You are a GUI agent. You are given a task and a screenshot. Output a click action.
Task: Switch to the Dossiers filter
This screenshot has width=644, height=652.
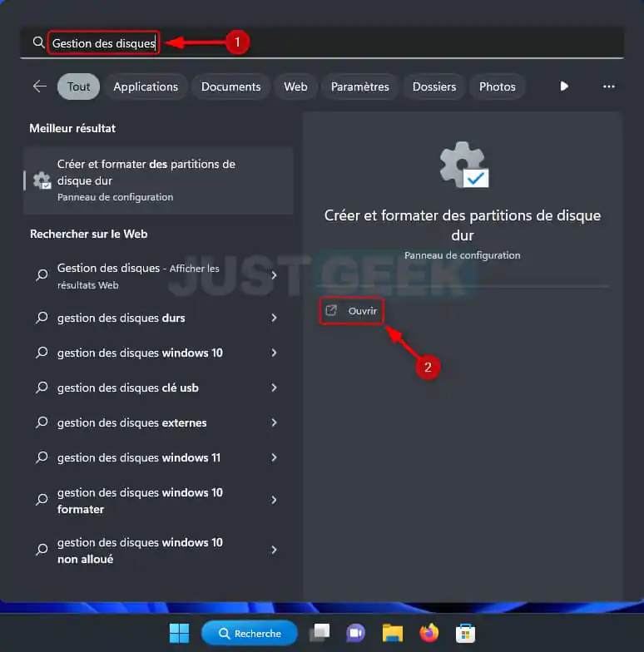click(x=434, y=86)
